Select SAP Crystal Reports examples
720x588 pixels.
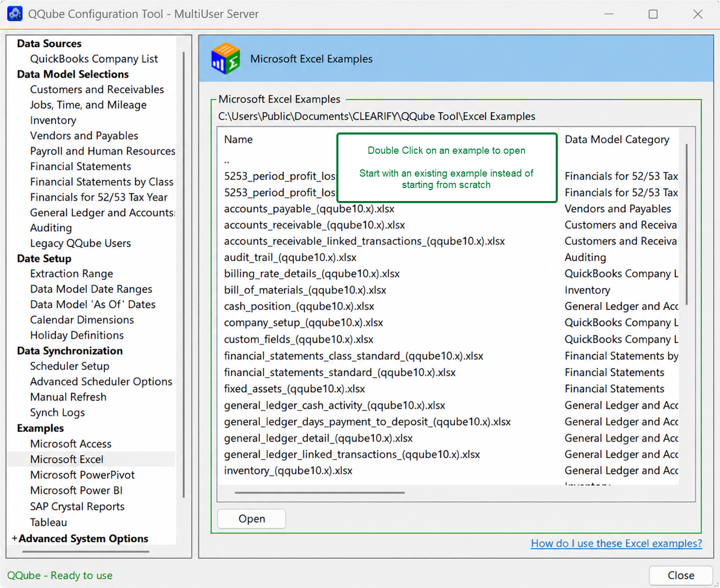click(x=77, y=506)
